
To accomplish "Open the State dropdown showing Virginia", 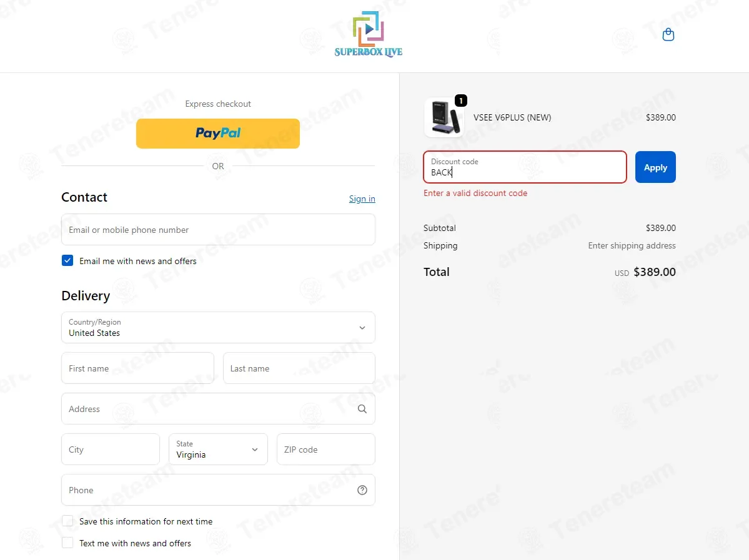I will (x=218, y=449).
